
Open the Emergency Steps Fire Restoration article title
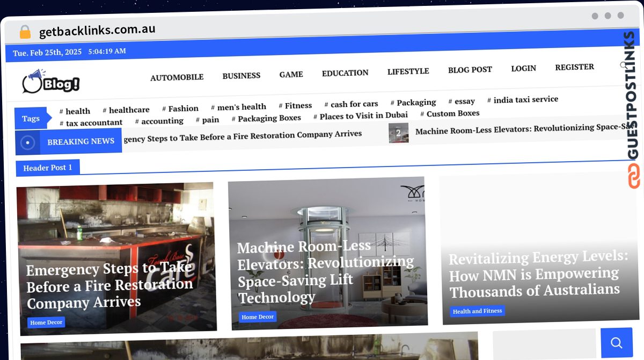coord(110,285)
